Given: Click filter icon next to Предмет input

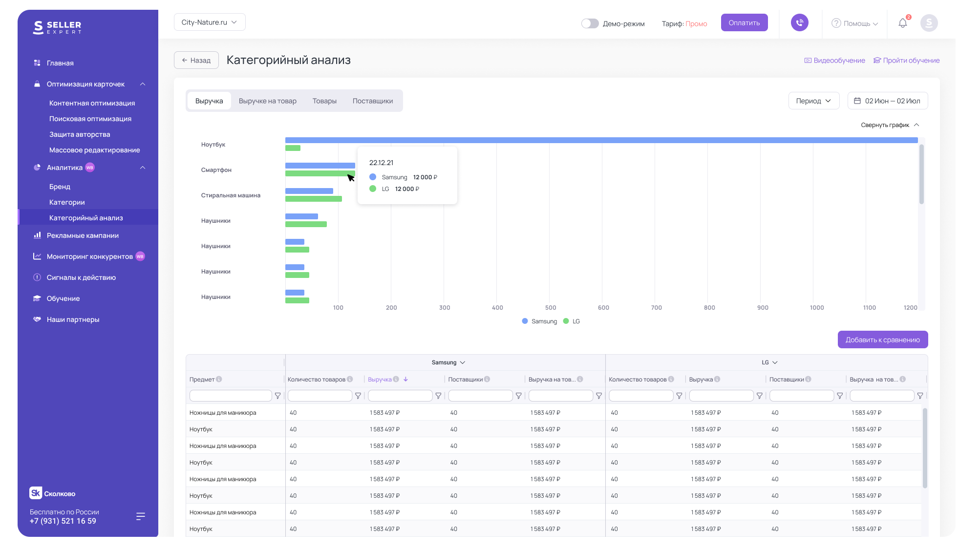Looking at the screenshot, I should (278, 396).
